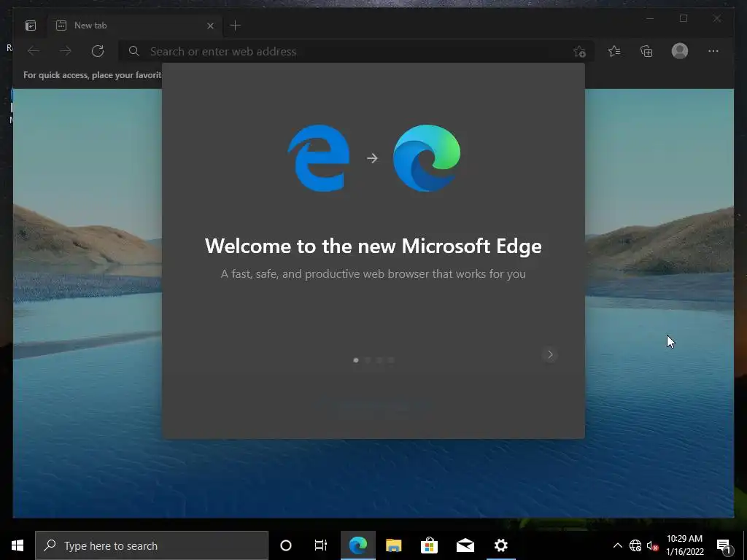Screen dimensions: 747x560
Task: Select the third page indicator dot
Action: click(x=379, y=360)
